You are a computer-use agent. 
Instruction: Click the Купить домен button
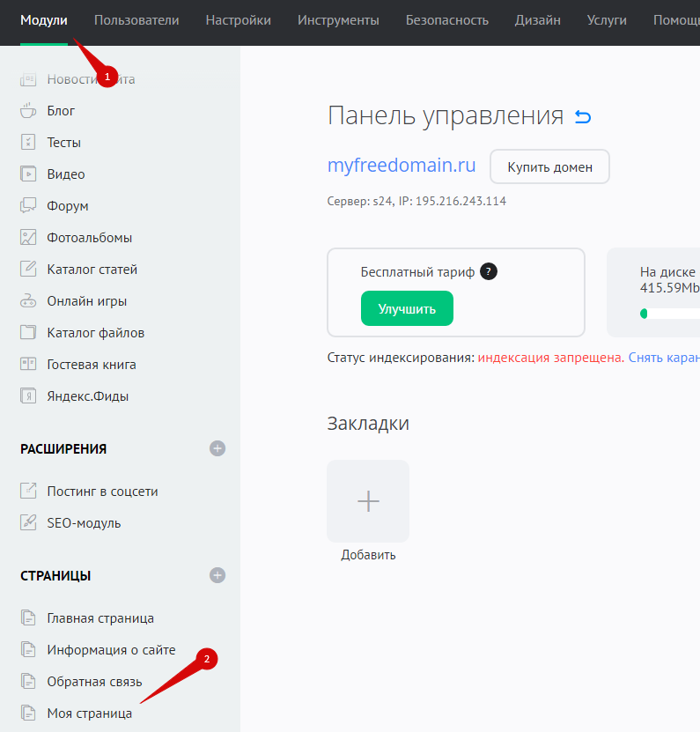549,166
